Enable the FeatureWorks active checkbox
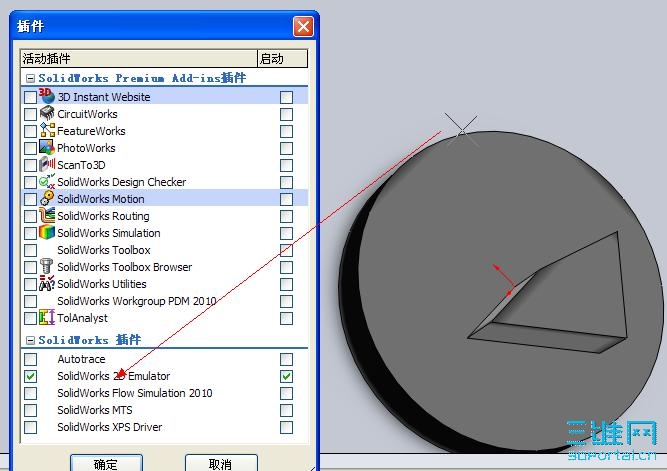 point(30,131)
